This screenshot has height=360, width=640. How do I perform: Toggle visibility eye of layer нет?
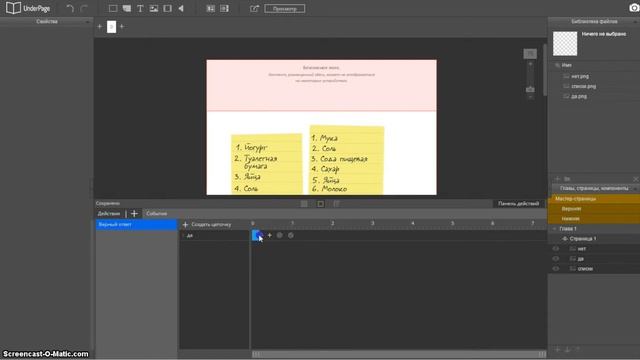pyautogui.click(x=556, y=249)
